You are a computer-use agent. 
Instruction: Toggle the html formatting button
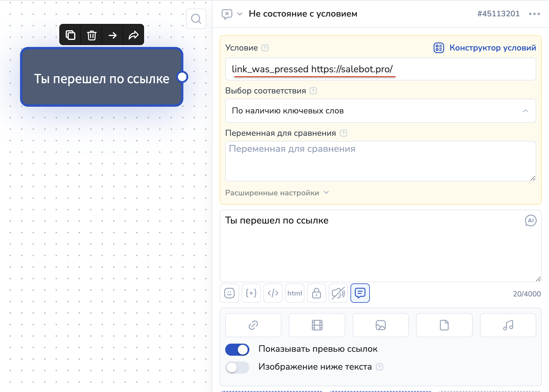point(295,293)
